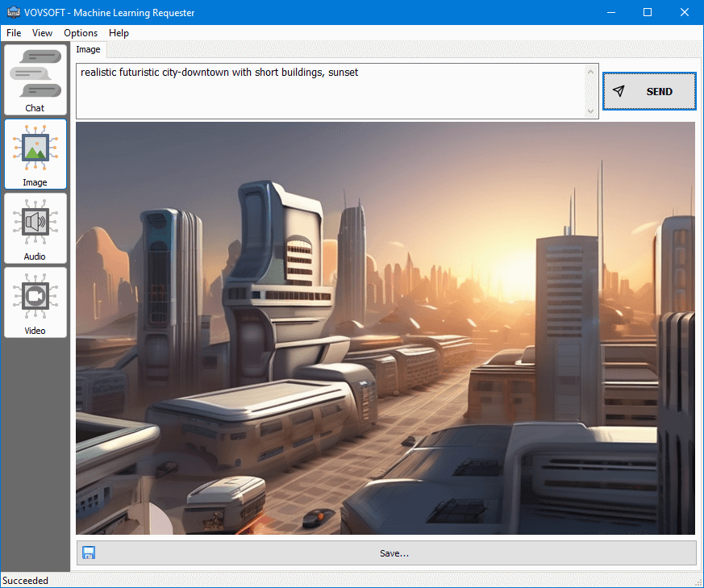Click the generated futuristic city image
The width and height of the screenshot is (704, 588).
(385, 327)
